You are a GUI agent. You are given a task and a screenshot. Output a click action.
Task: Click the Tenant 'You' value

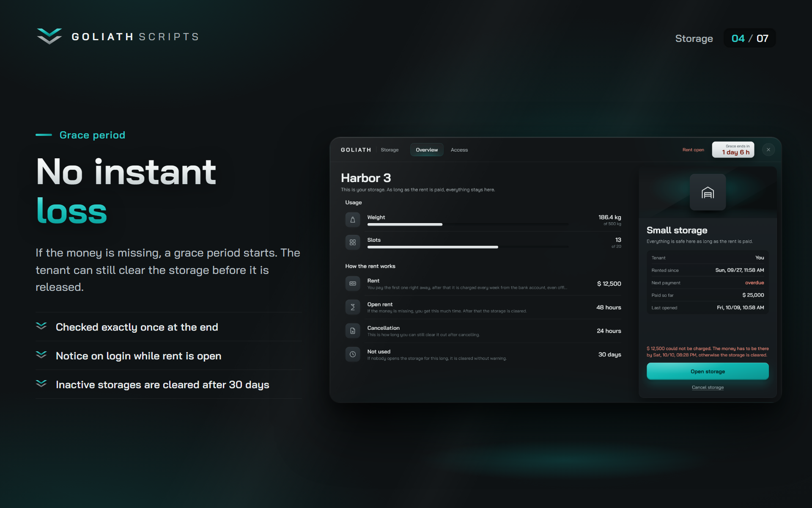pos(760,258)
